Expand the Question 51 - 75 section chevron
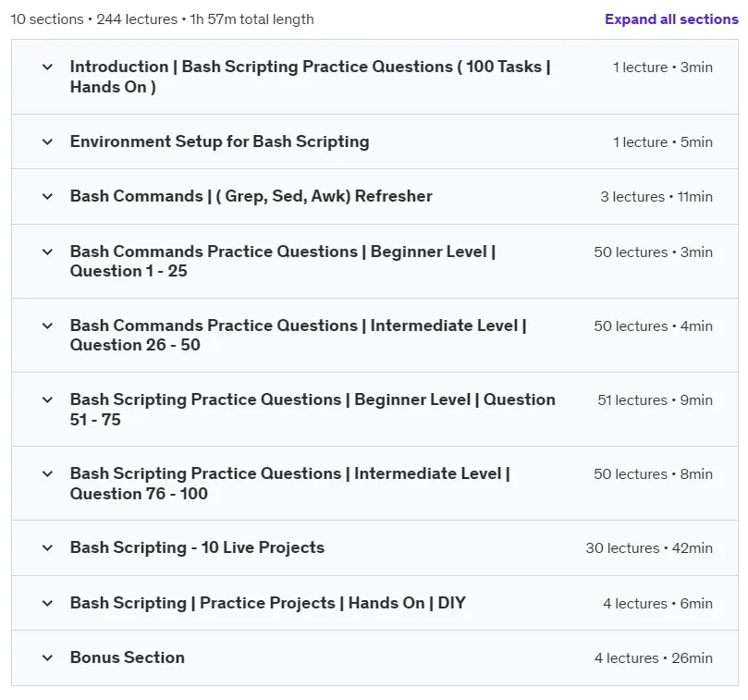The height and width of the screenshot is (700, 748). [47, 399]
